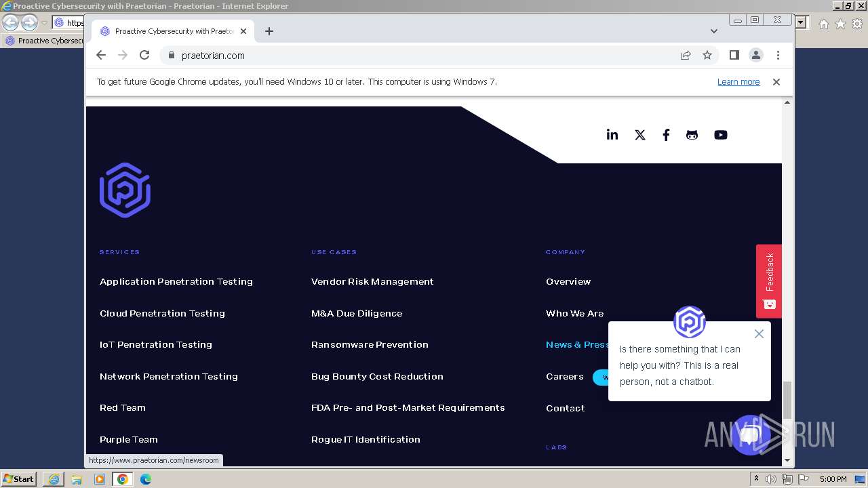868x488 pixels.
Task: Expand Chrome tab search chevron
Action: tap(713, 31)
